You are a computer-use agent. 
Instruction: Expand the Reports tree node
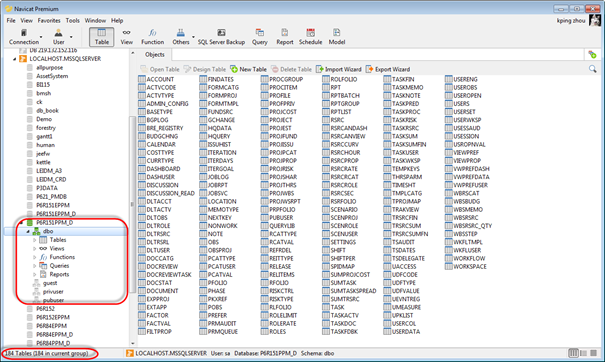click(34, 274)
